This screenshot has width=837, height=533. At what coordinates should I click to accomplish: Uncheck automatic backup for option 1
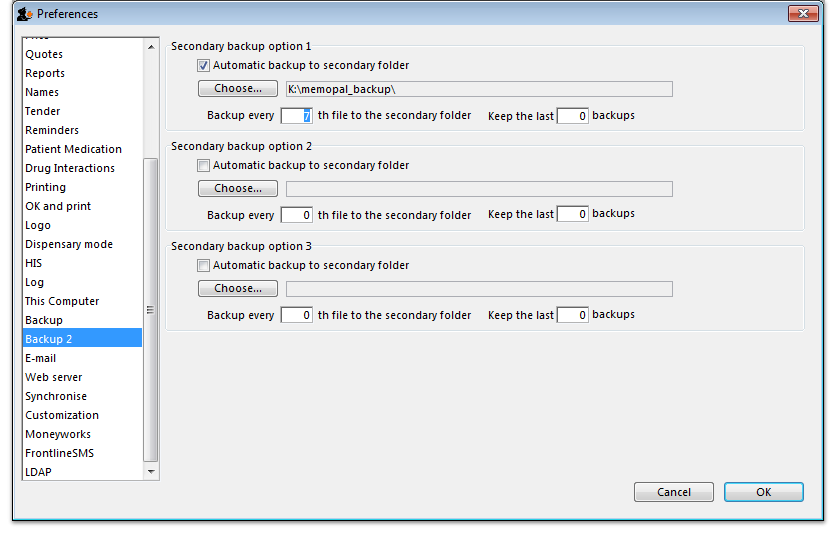pyautogui.click(x=204, y=66)
